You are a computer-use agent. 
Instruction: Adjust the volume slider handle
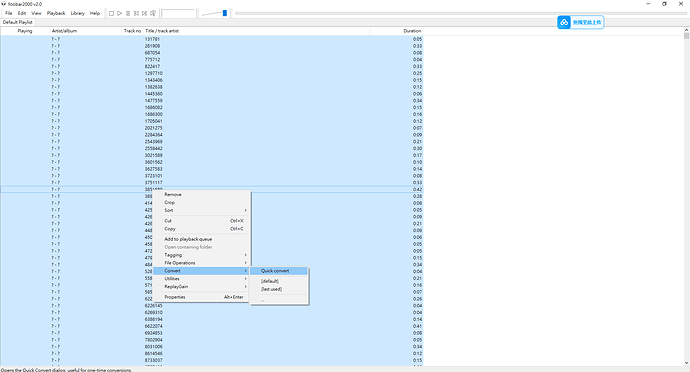click(225, 13)
